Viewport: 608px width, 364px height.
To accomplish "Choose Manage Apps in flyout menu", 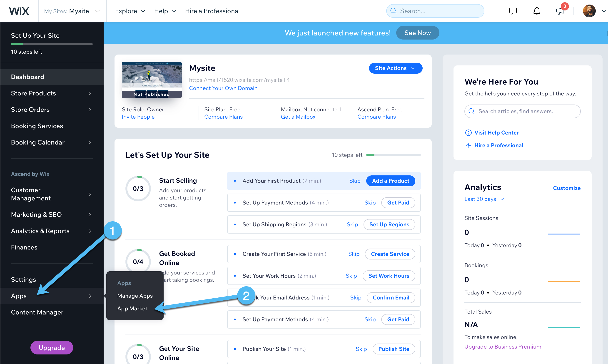I will 135,296.
